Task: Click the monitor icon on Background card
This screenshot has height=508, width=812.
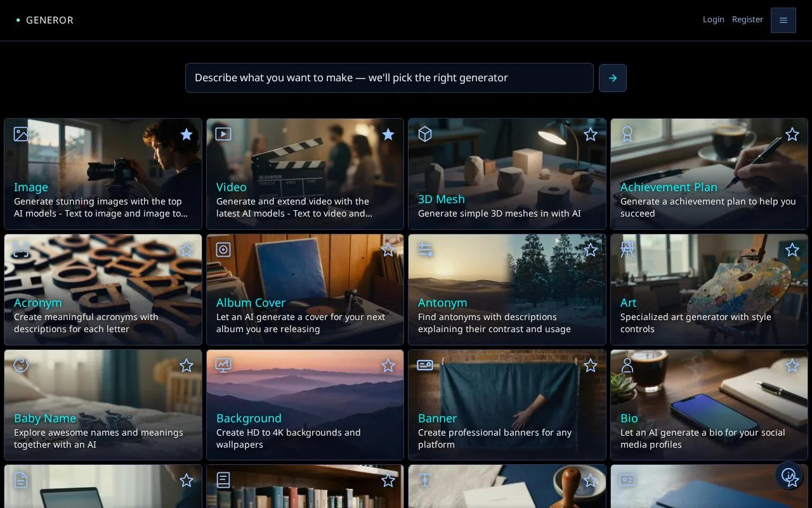Action: [223, 365]
